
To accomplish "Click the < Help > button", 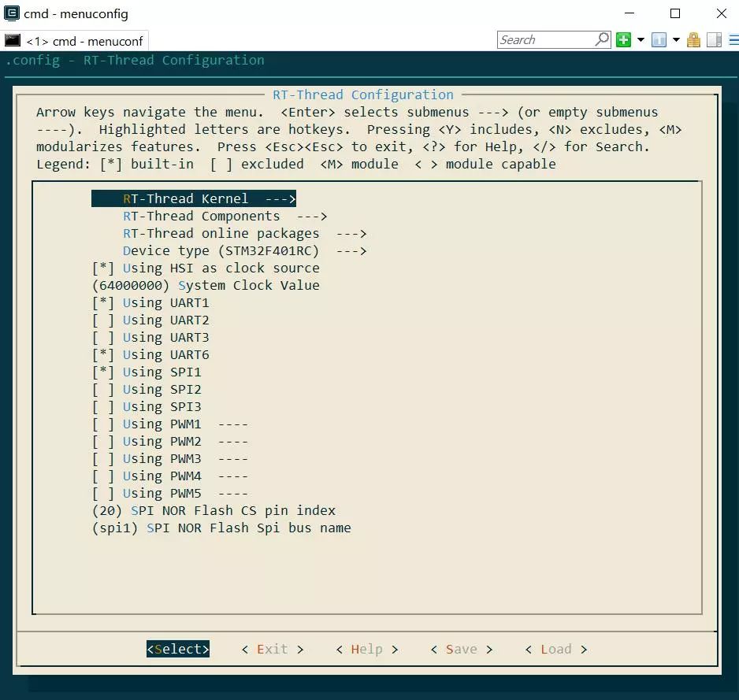I will (366, 649).
